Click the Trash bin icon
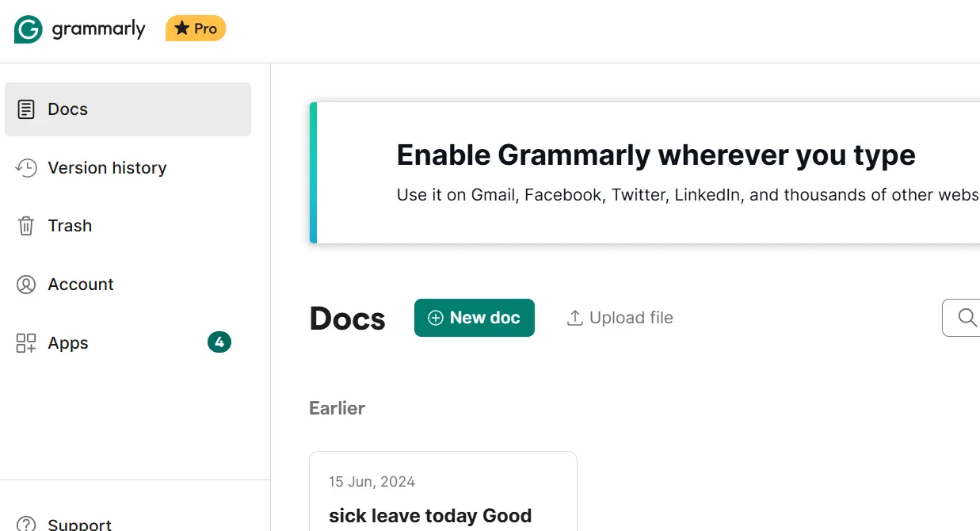Screen dimensions: 980x531 (x=26, y=226)
